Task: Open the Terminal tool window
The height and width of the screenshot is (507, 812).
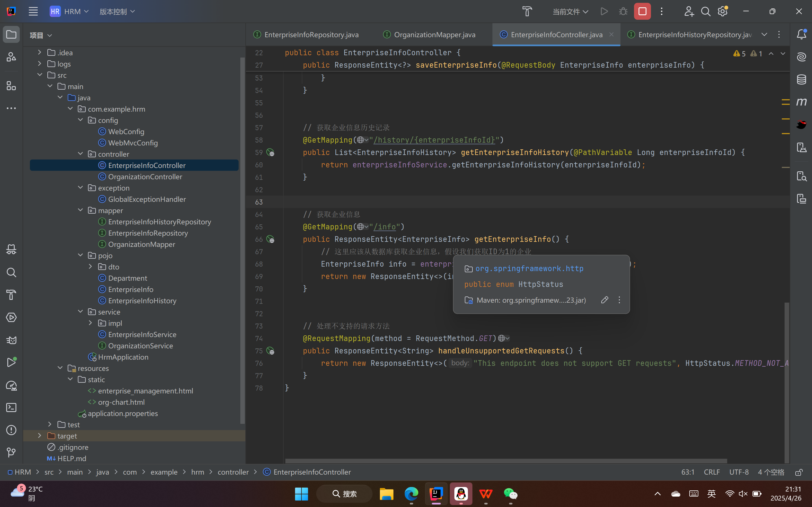Action: tap(11, 408)
